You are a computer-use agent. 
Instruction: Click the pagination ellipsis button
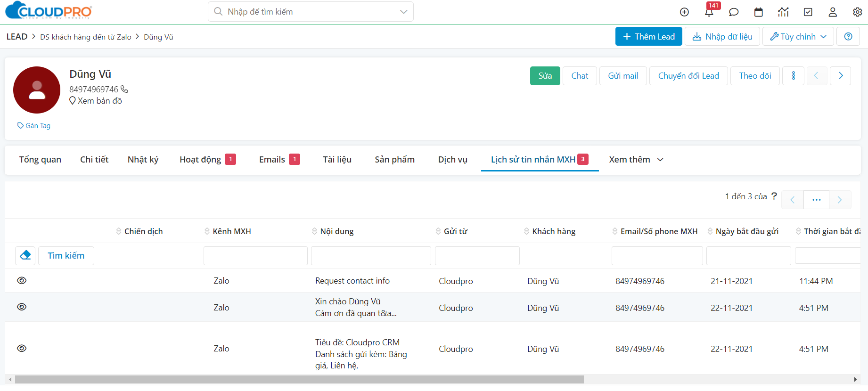pyautogui.click(x=817, y=200)
